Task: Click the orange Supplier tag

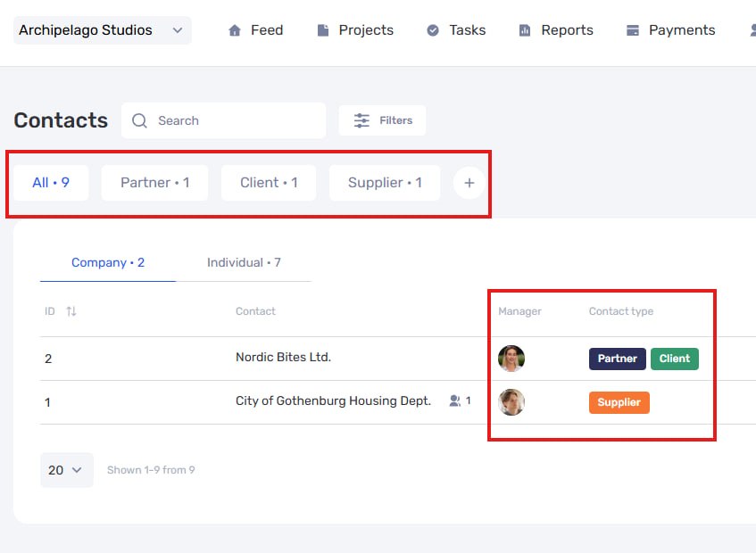Action: tap(619, 402)
